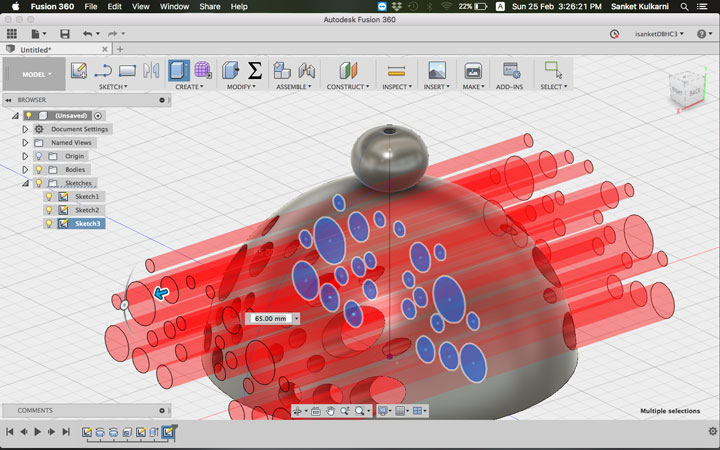Open the dropdown beside 65.00 mm field
The width and height of the screenshot is (720, 450).
(x=296, y=318)
